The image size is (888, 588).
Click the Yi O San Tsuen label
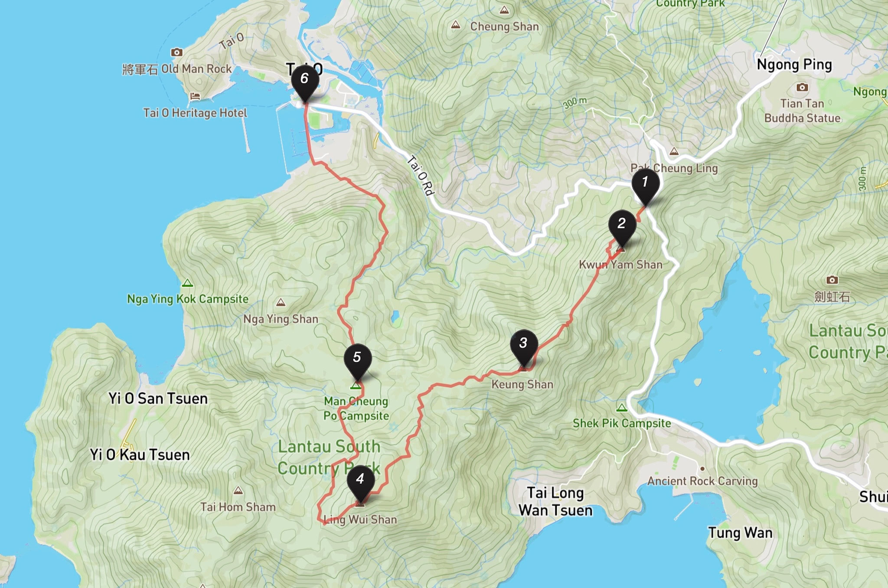coord(158,399)
